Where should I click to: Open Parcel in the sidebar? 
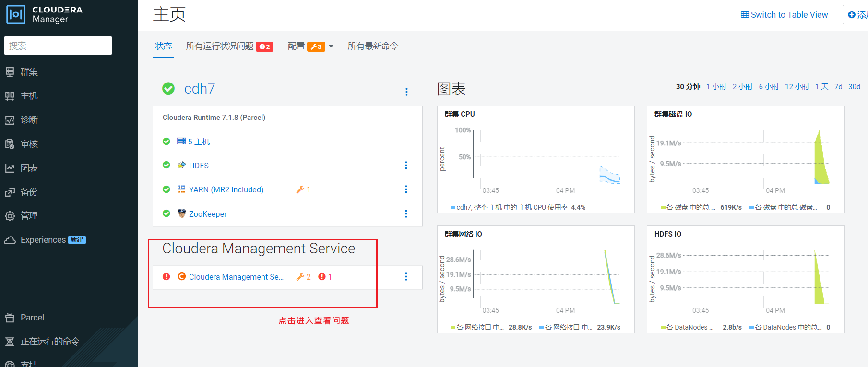32,318
